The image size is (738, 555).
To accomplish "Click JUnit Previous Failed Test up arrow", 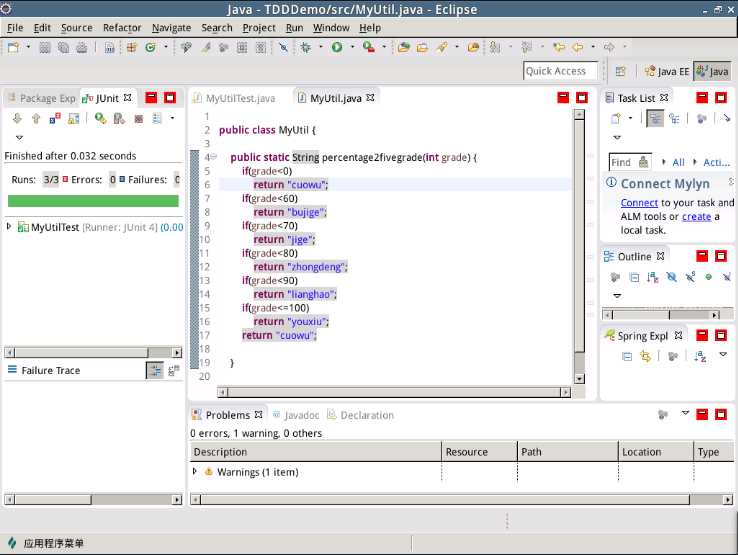I will pyautogui.click(x=36, y=118).
